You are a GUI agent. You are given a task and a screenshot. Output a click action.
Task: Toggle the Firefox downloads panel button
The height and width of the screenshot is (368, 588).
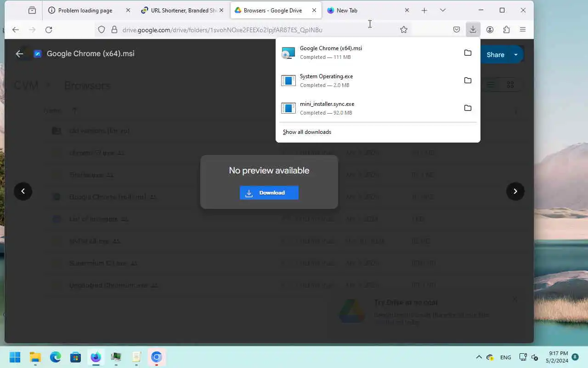click(473, 29)
